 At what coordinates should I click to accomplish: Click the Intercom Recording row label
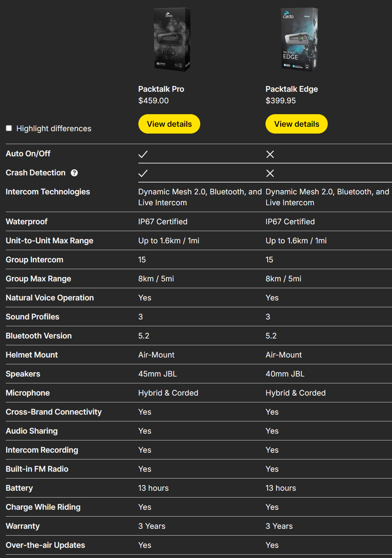[42, 450]
